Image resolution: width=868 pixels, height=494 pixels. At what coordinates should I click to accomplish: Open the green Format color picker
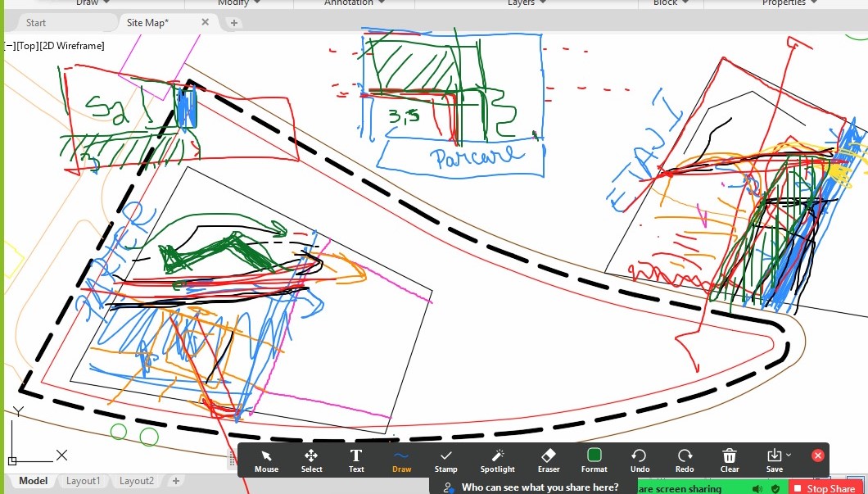pos(594,460)
